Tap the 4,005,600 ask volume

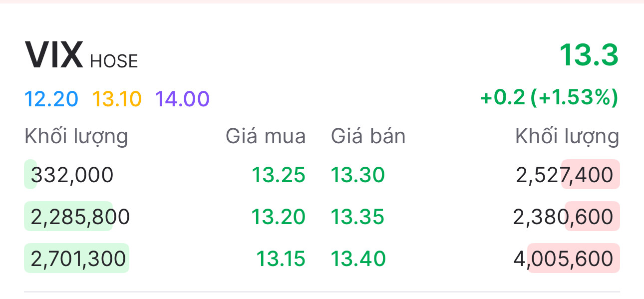[x=564, y=259]
